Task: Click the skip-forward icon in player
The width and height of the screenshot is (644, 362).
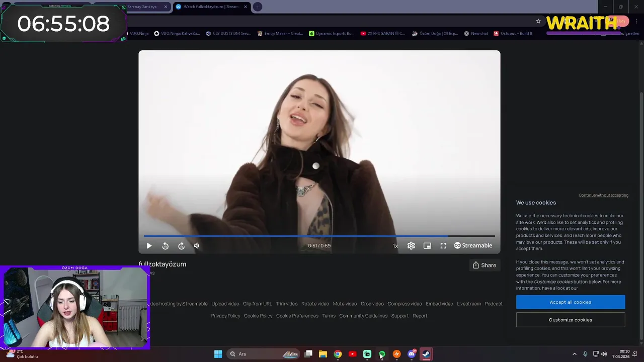Action: [181, 246]
